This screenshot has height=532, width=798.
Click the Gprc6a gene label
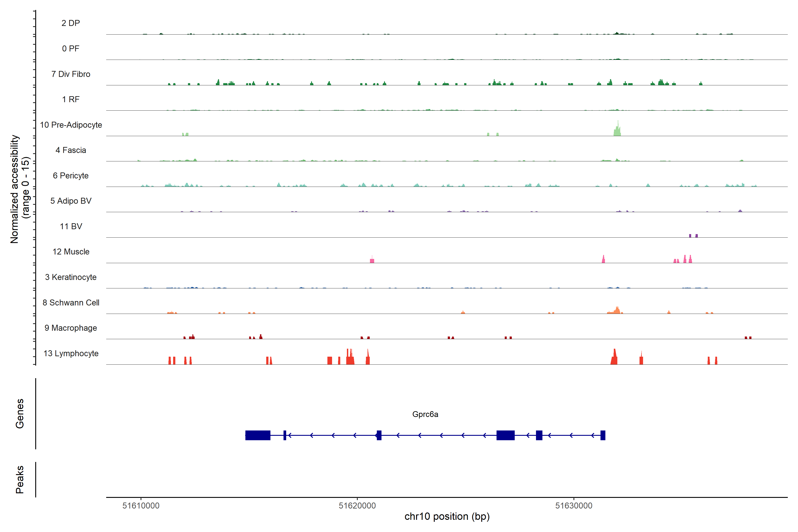pos(425,414)
